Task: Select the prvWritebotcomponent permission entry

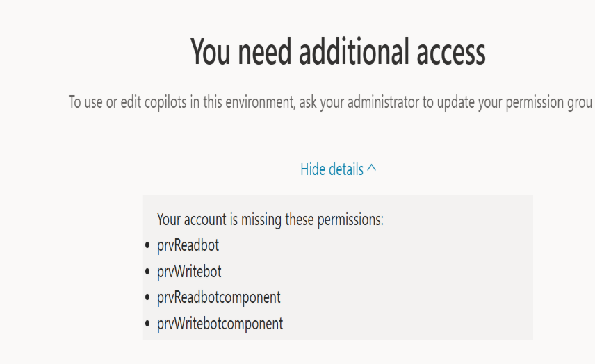Action: 220,324
